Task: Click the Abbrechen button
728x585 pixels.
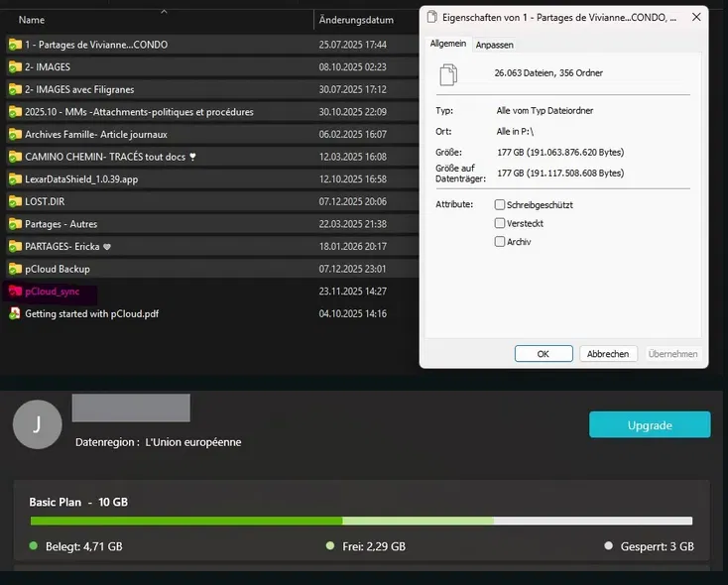Action: 608,354
